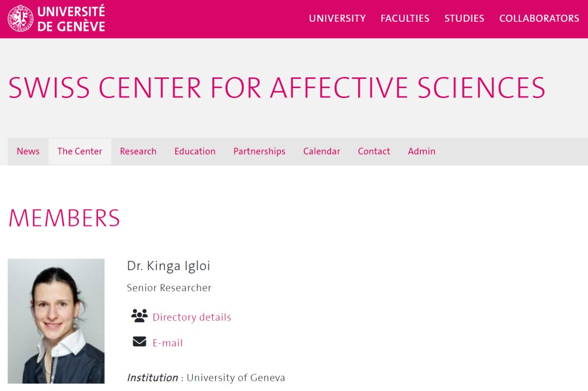Open the FACULTIES top menu

(x=405, y=19)
